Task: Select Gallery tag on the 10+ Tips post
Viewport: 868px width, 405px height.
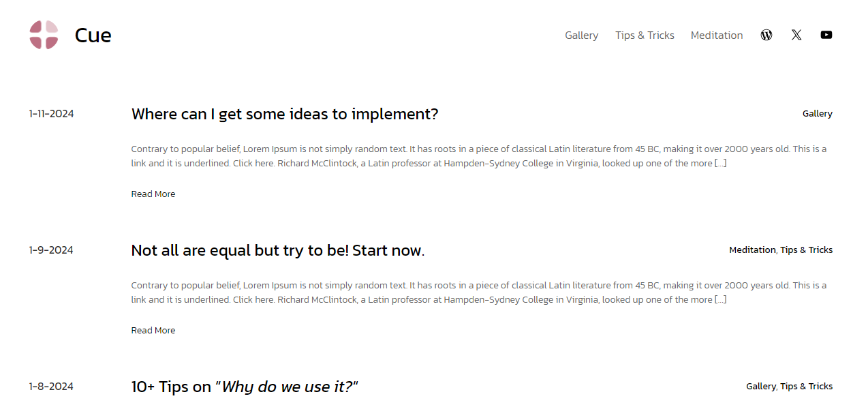Action: [760, 387]
